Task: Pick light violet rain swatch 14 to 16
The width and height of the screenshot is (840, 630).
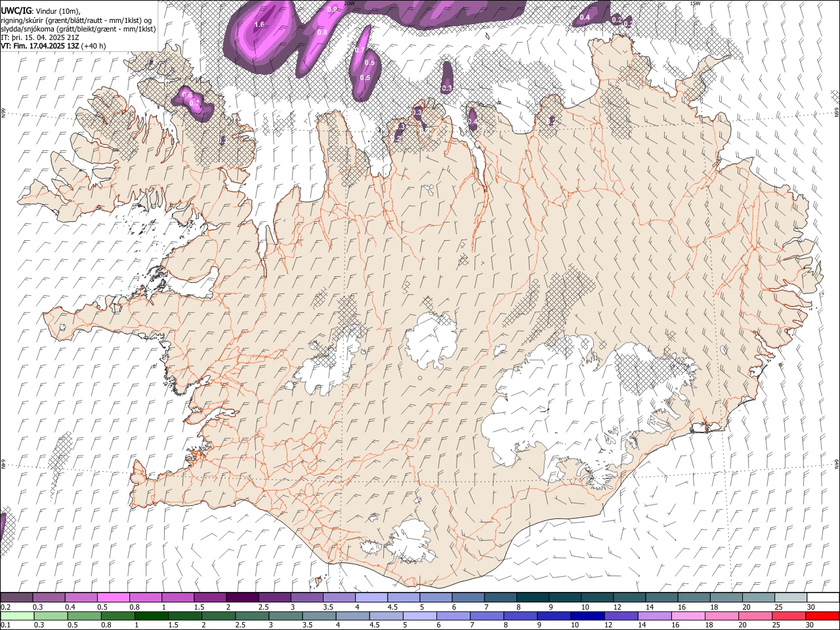Action: coord(655,616)
